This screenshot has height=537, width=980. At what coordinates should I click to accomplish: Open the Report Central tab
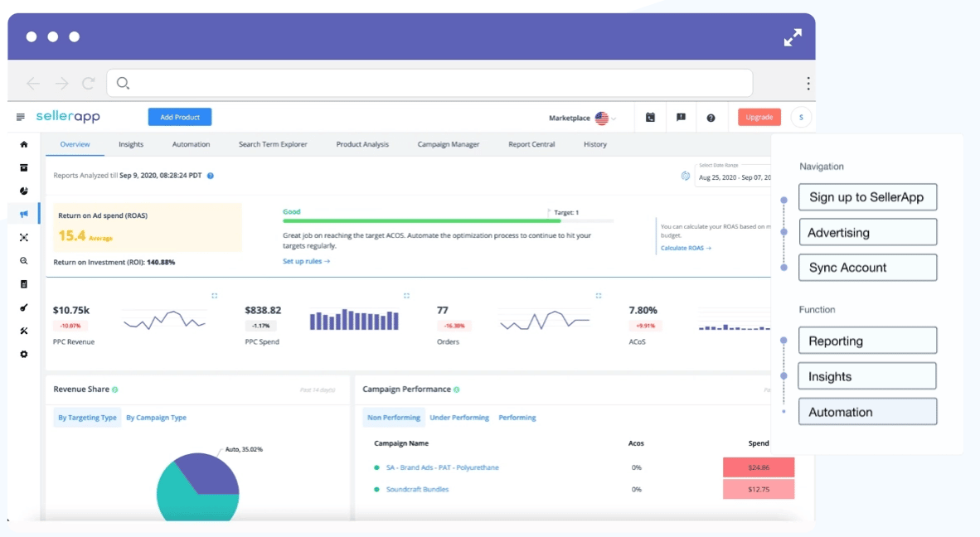(x=532, y=144)
